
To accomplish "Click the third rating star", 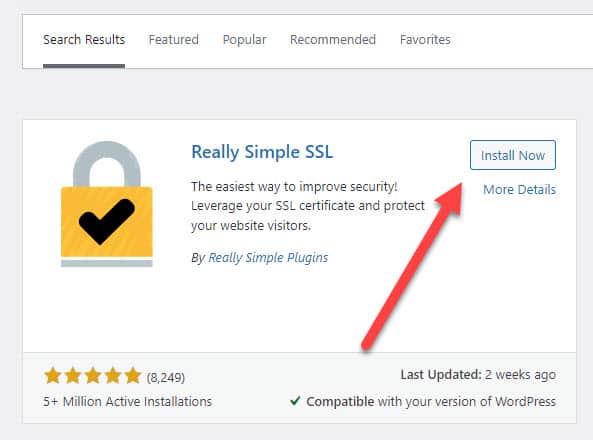I will coord(93,376).
